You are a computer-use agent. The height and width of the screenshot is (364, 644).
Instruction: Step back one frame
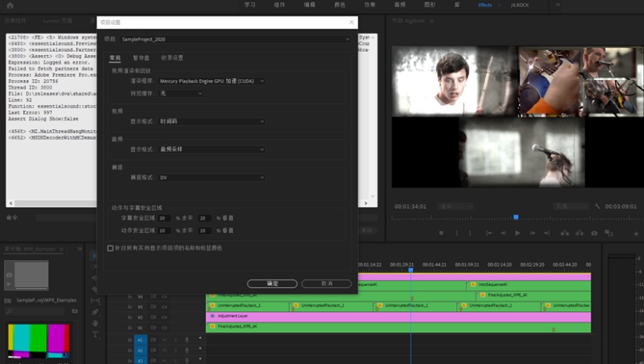(x=503, y=233)
